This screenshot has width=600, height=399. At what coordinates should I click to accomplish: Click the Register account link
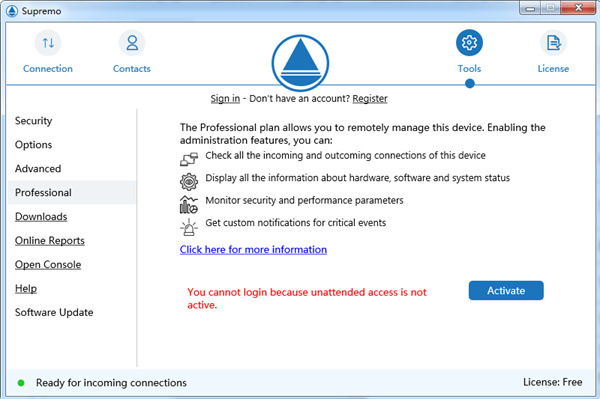click(x=370, y=99)
